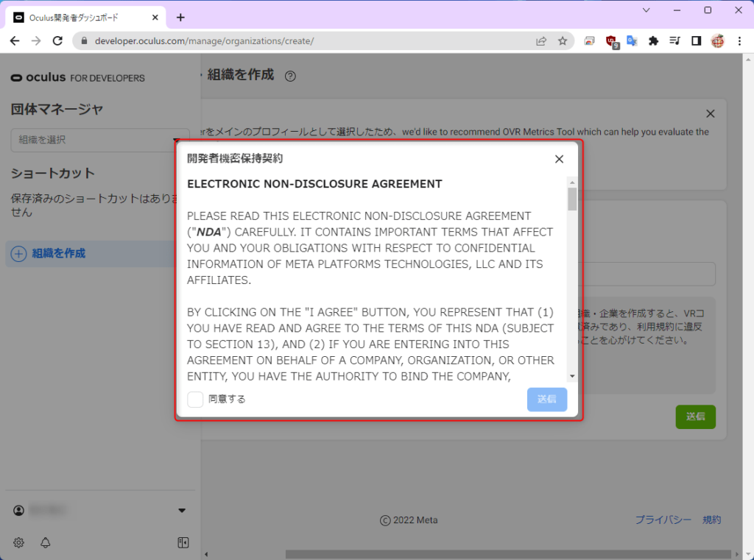Select the Oculus開発者ダッシュボード tab
754x560 pixels.
click(85, 18)
